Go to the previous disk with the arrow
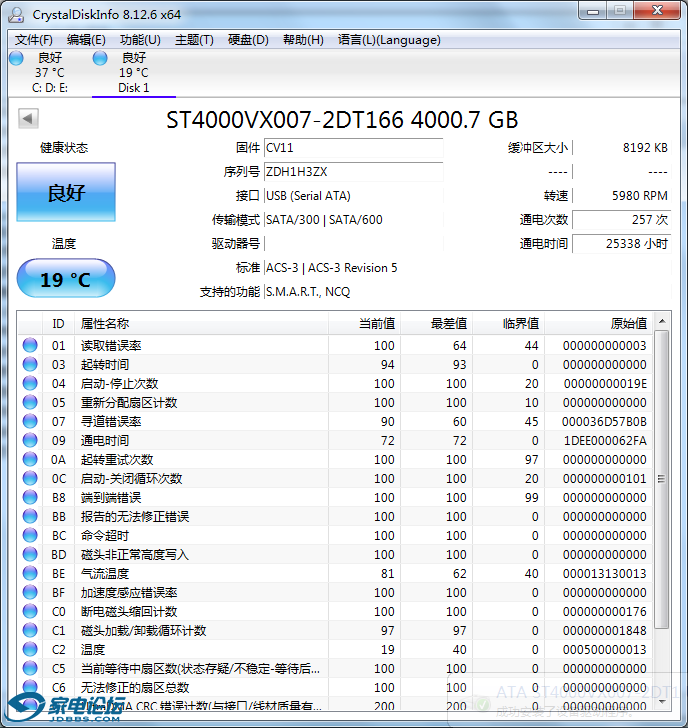The height and width of the screenshot is (728, 688). tap(28, 118)
